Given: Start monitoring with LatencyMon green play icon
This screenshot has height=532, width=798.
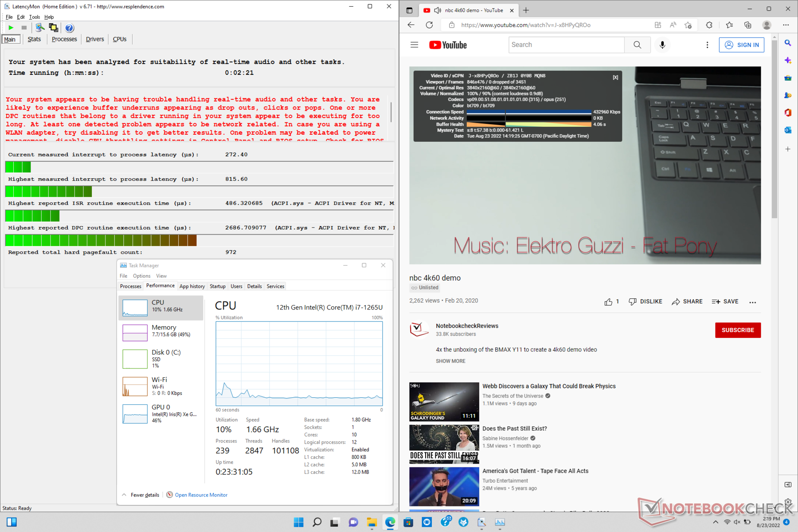Looking at the screenshot, I should pyautogui.click(x=11, y=28).
